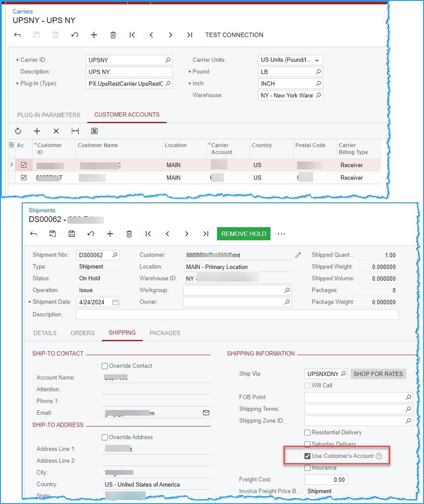Click Shop for Rates button

click(x=378, y=374)
